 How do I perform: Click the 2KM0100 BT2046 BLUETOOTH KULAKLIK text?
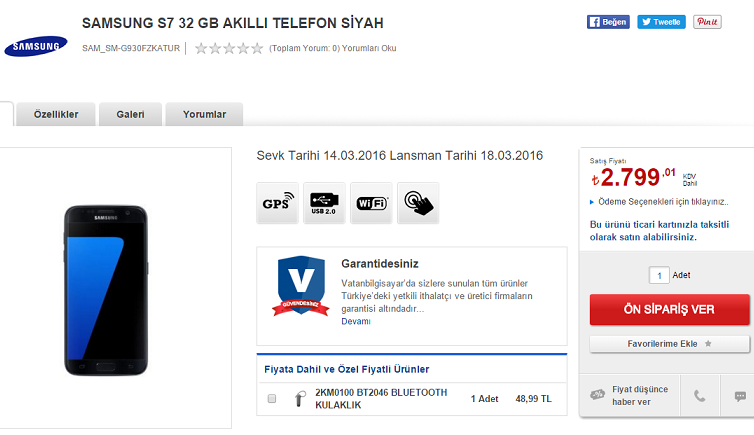pos(381,398)
